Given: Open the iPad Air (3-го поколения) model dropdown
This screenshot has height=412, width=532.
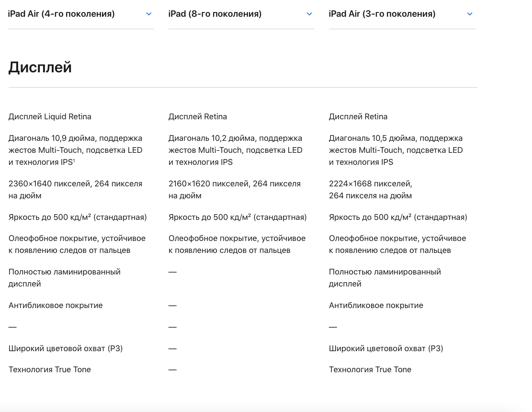Looking at the screenshot, I should coord(402,14).
